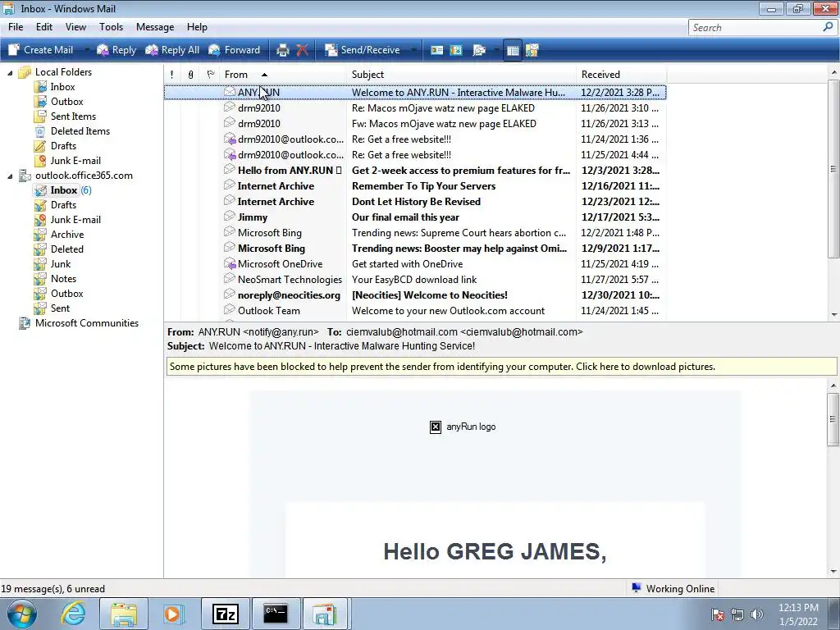This screenshot has width=840, height=630.
Task: Click the Print icon in the toolbar
Action: point(282,50)
